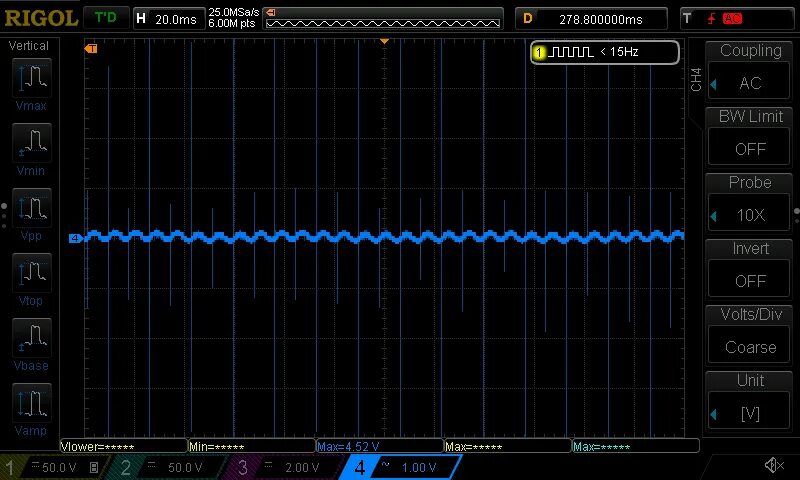Viewport: 800px width, 480px height.
Task: Click the cyan Max measurement readout at right
Action: pos(636,446)
